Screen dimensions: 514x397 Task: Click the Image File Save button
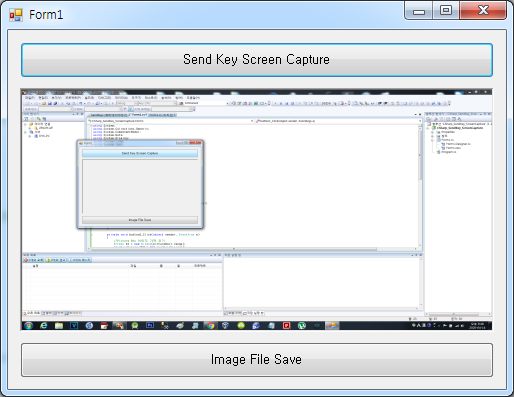click(257, 360)
